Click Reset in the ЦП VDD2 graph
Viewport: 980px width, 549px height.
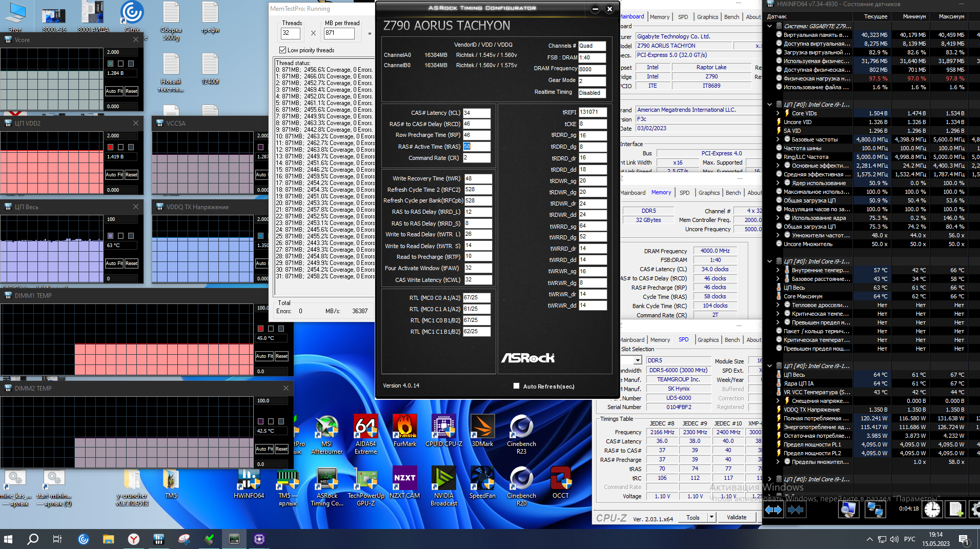[x=131, y=175]
